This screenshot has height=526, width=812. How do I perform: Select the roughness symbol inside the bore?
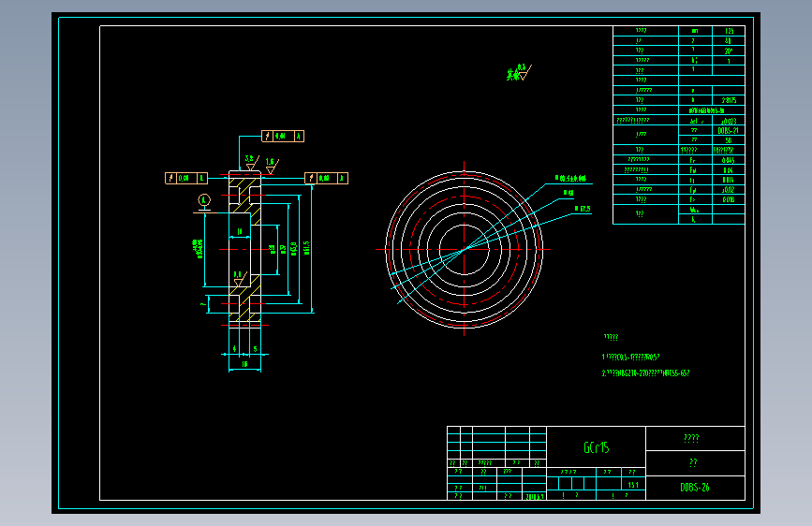239,279
